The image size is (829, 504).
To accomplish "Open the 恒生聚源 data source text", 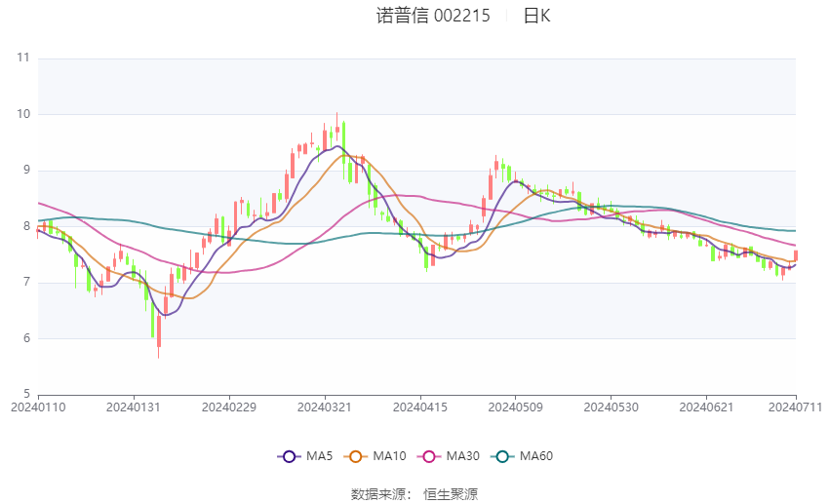I will 451,494.
